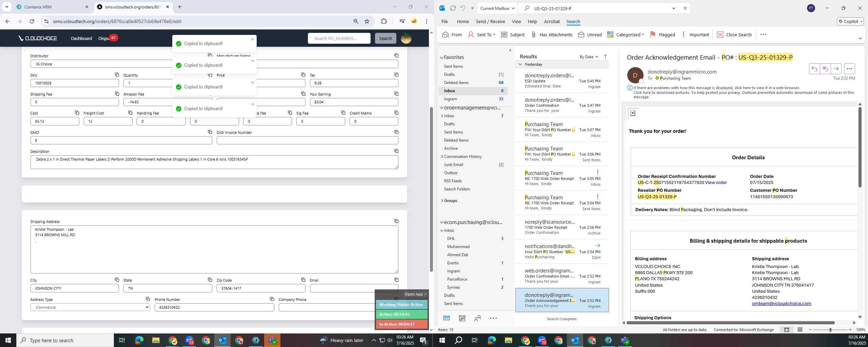Reload the OMS order page
868x347 pixels.
(x=32, y=21)
